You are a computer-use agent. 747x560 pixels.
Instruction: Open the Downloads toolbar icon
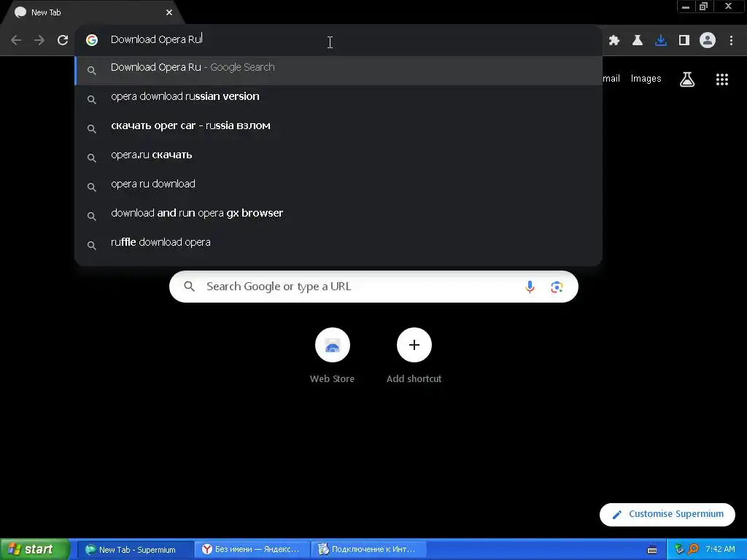click(x=661, y=41)
